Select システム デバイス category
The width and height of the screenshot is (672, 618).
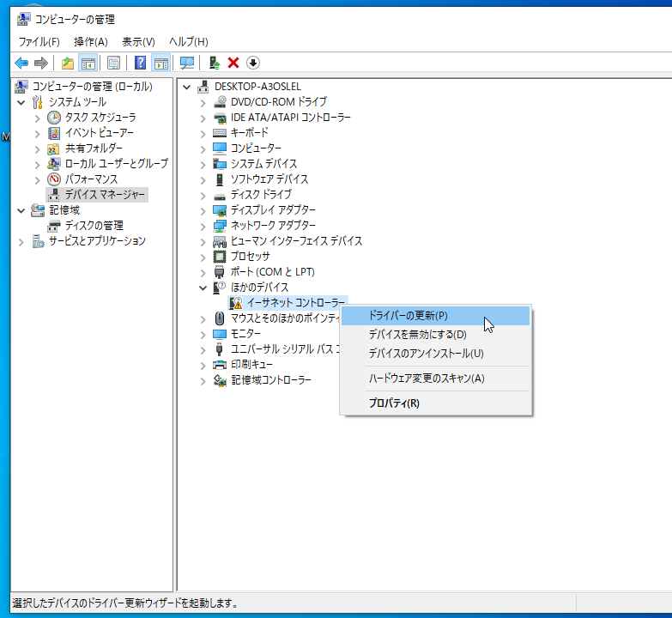pos(263,164)
